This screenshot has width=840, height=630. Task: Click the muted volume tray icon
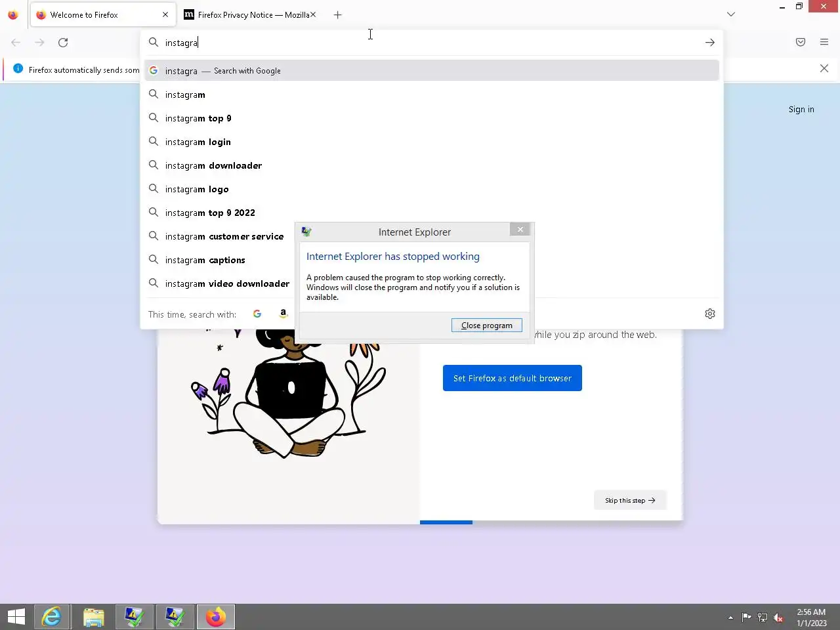(778, 618)
